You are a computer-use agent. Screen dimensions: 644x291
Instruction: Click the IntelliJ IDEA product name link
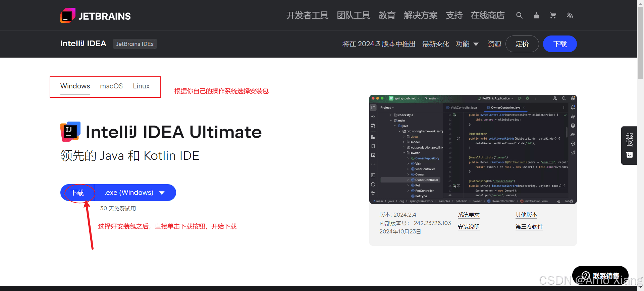83,44
